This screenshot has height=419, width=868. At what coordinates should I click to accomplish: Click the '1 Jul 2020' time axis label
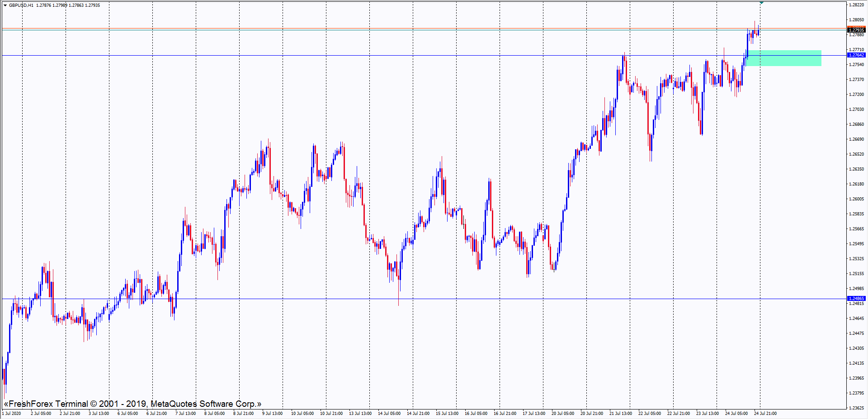click(x=11, y=413)
